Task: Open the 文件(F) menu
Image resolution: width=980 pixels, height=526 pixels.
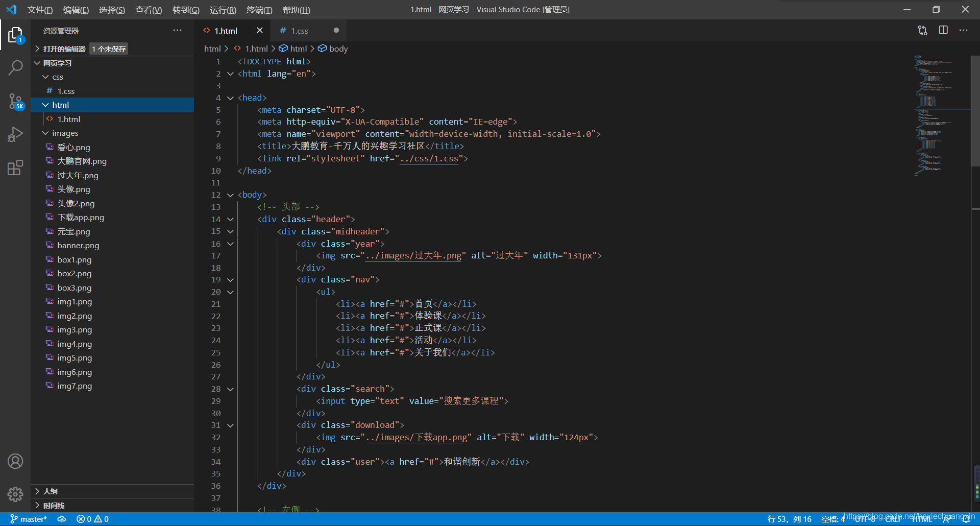Action: [40, 10]
